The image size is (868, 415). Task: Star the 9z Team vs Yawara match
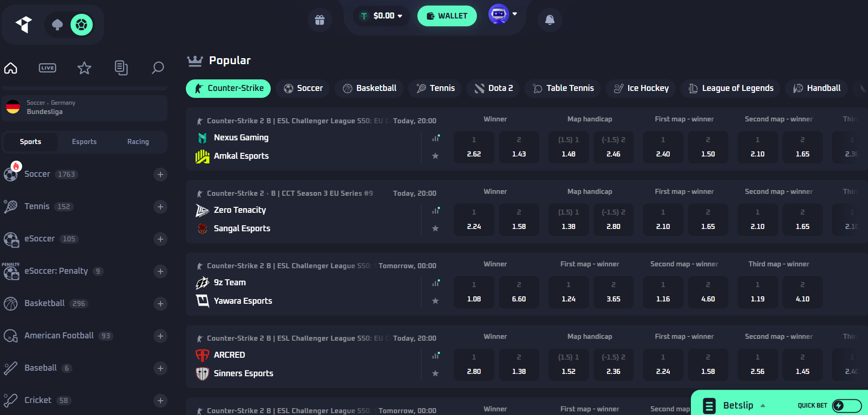point(435,301)
